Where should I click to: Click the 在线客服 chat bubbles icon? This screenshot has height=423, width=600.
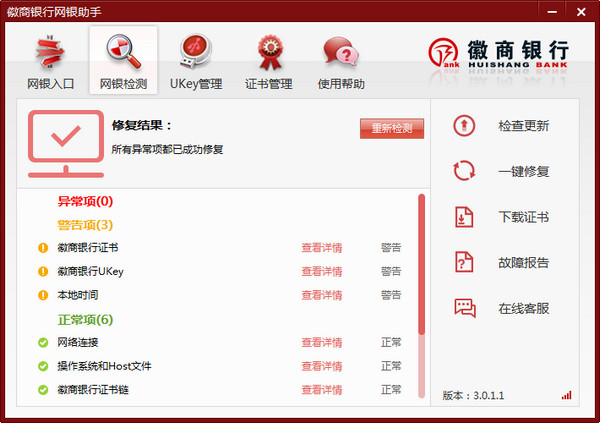(x=465, y=308)
